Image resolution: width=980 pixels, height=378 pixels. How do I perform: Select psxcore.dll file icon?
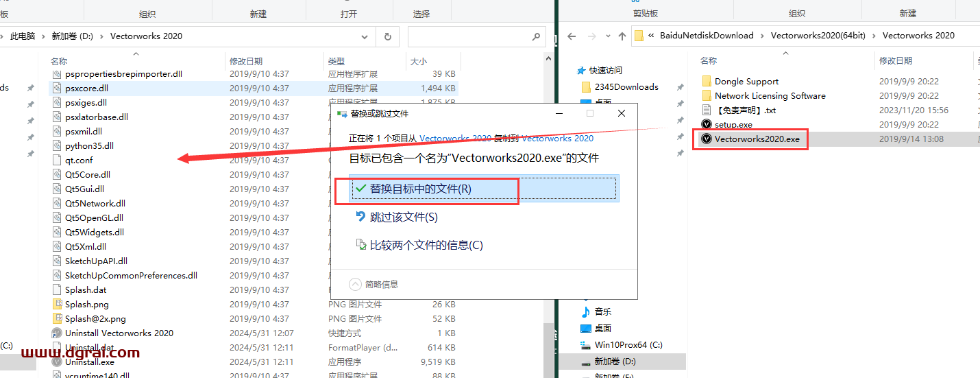tap(57, 88)
